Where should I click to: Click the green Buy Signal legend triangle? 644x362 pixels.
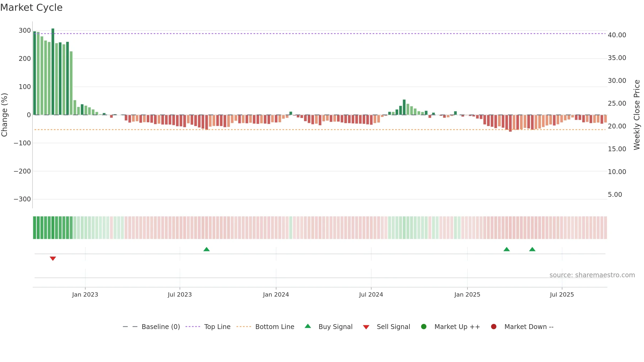click(308, 326)
